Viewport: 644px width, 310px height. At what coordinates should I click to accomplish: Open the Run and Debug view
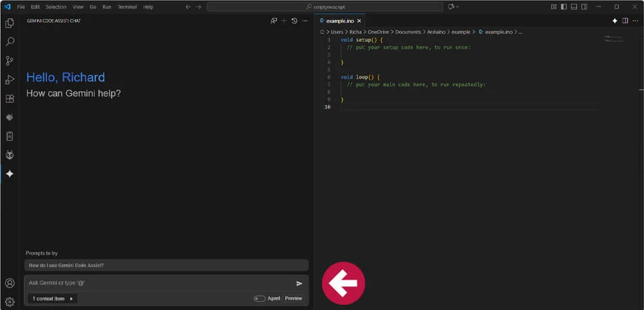coord(10,80)
